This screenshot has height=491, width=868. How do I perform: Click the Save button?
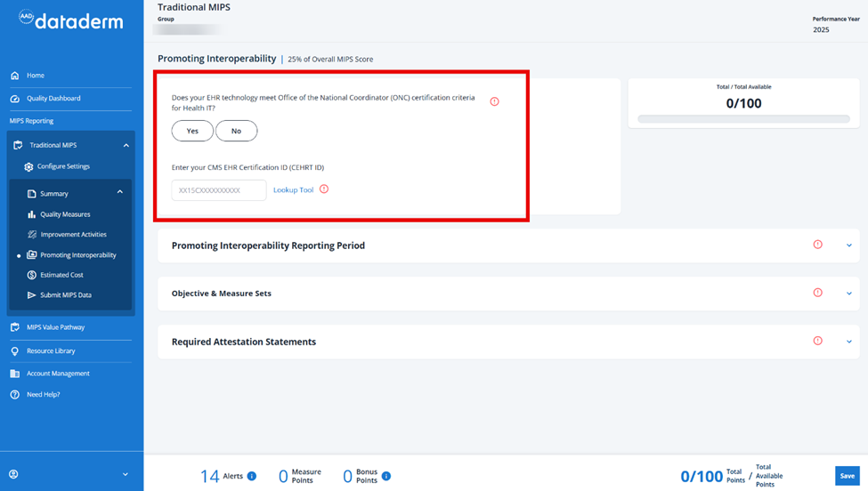pyautogui.click(x=847, y=476)
